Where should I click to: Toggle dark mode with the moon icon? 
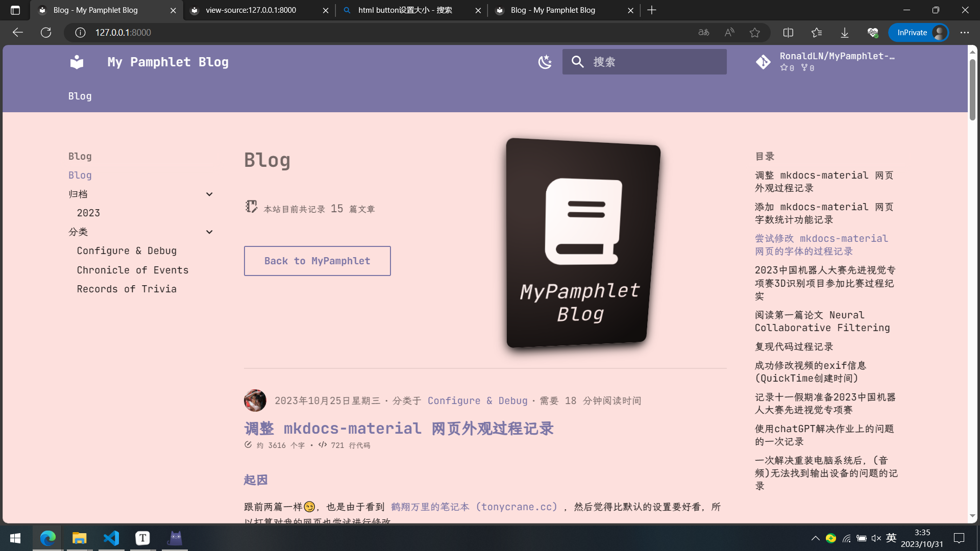point(545,62)
